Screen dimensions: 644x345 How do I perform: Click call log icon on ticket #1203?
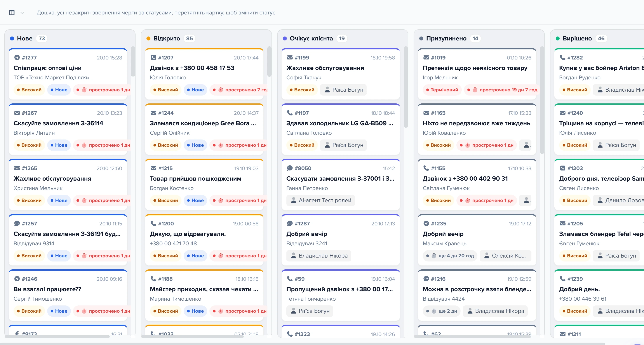[562, 168]
